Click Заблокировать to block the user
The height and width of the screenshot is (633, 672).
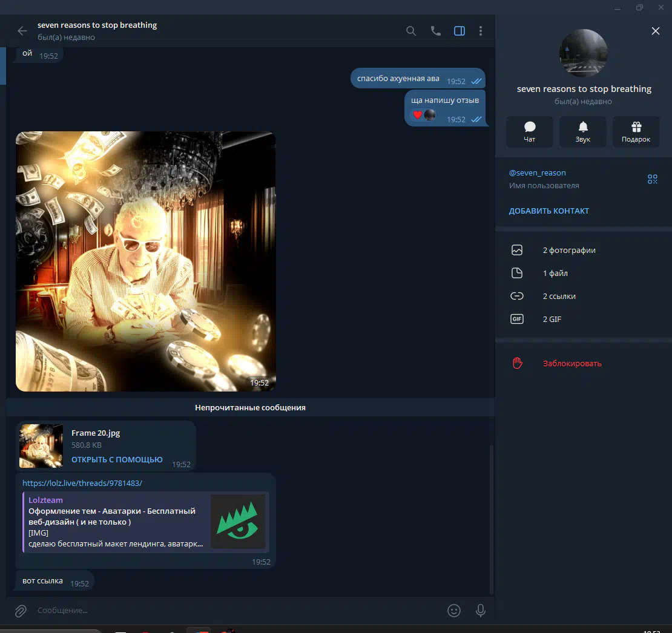[x=572, y=364]
